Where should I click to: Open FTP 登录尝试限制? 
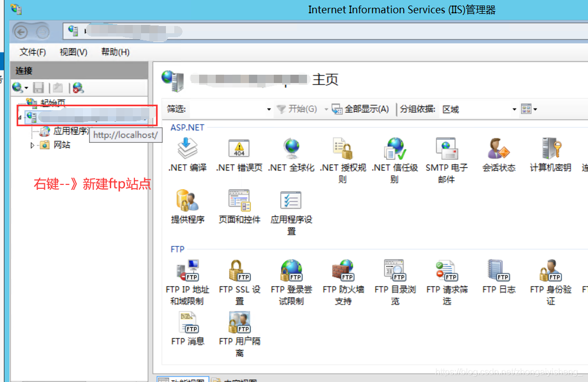pyautogui.click(x=292, y=282)
